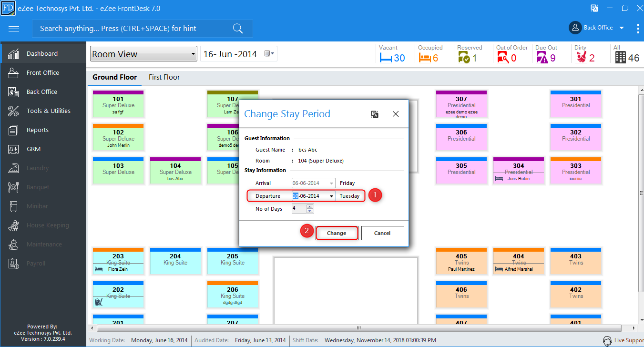Switch to the First Floor tab
644x347 pixels.
(x=164, y=77)
